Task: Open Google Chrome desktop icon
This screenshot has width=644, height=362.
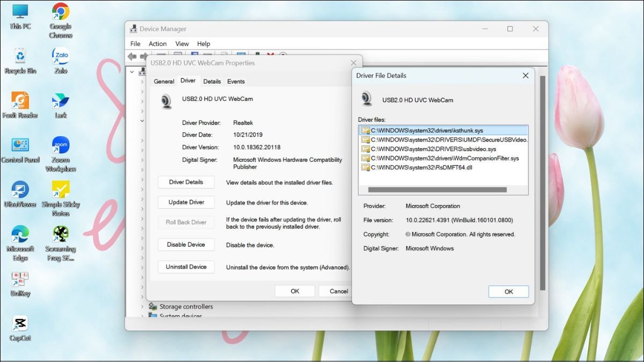Action: pyautogui.click(x=60, y=12)
